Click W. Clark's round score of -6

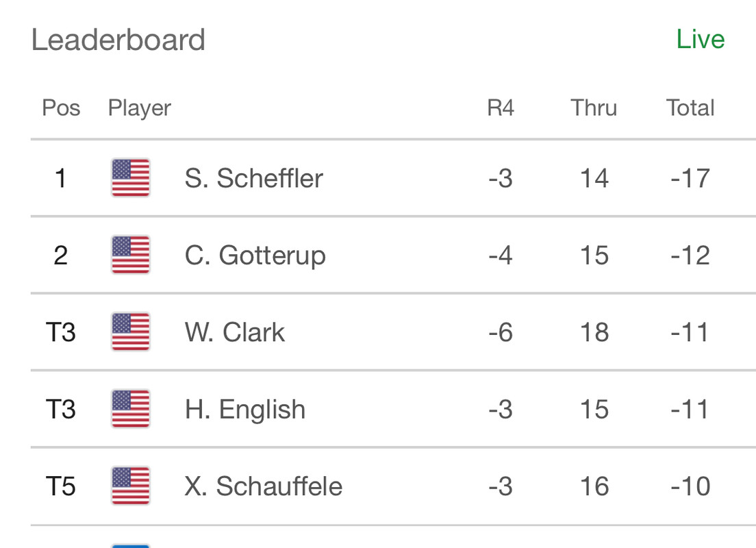point(501,332)
